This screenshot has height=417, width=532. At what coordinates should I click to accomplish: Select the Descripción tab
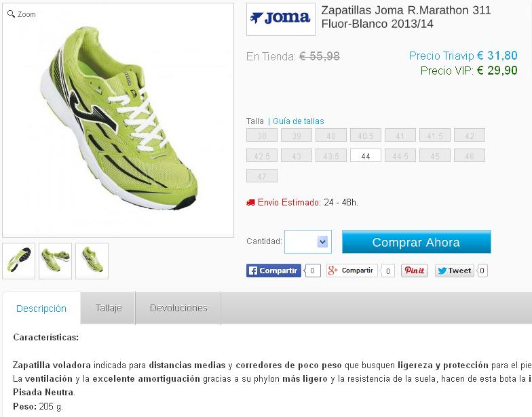click(x=41, y=308)
